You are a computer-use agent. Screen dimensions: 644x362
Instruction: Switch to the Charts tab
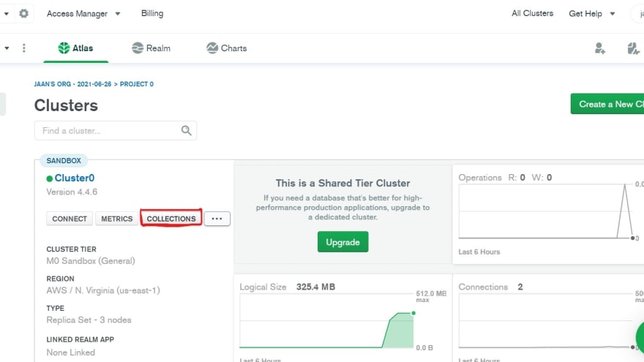click(226, 48)
